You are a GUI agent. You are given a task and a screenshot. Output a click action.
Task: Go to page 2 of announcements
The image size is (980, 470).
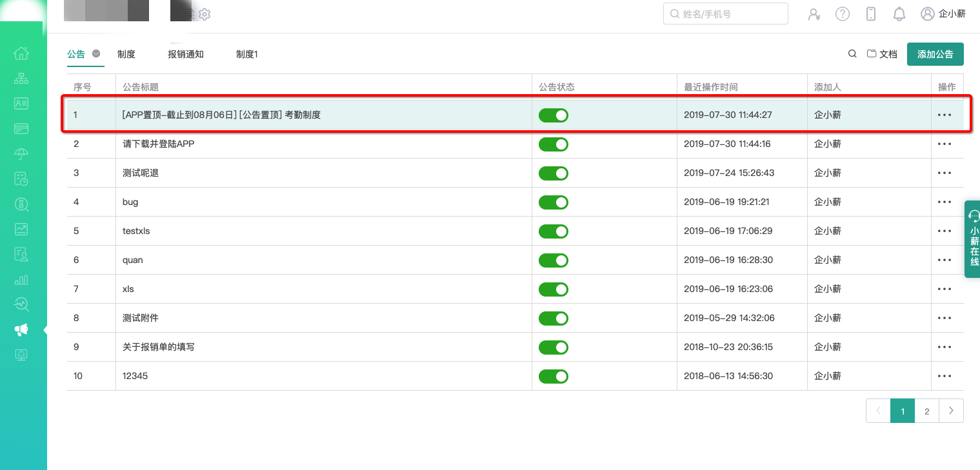pos(926,411)
